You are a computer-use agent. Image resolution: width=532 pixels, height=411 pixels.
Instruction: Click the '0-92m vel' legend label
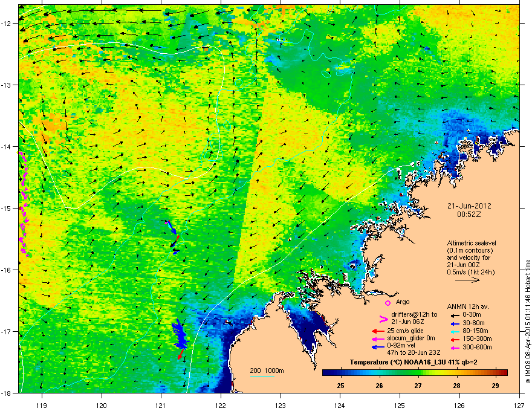click(x=400, y=345)
